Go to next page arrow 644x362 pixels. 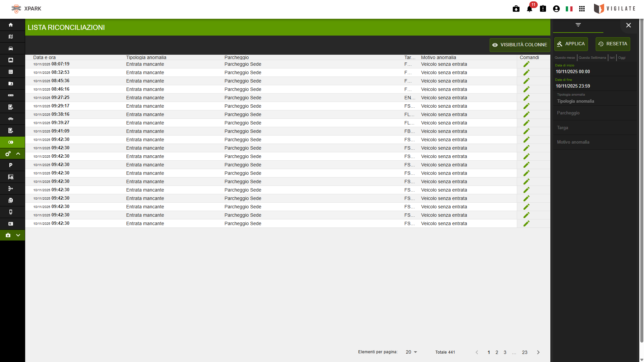click(x=538, y=352)
